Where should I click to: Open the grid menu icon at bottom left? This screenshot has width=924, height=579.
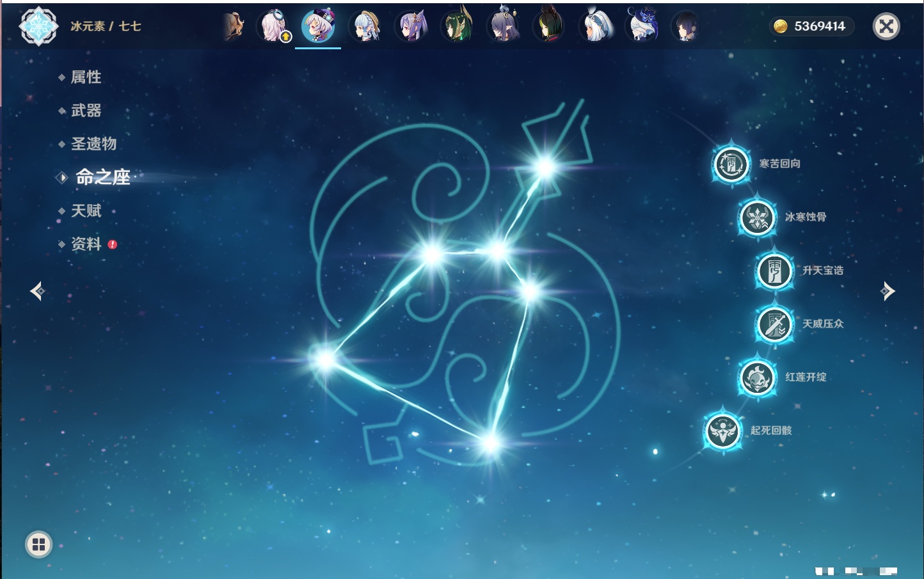coord(38,544)
